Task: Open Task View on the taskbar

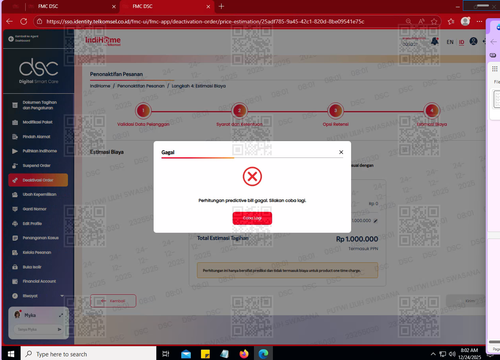Action: [166, 354]
